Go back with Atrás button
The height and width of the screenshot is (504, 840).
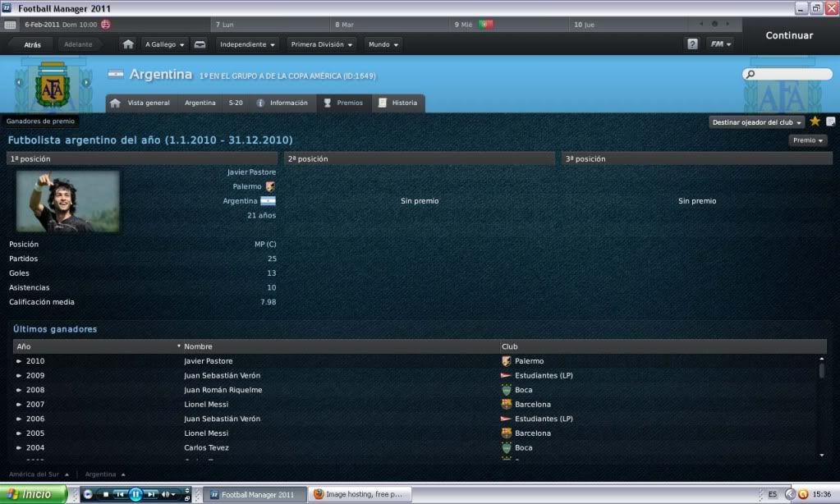click(32, 44)
